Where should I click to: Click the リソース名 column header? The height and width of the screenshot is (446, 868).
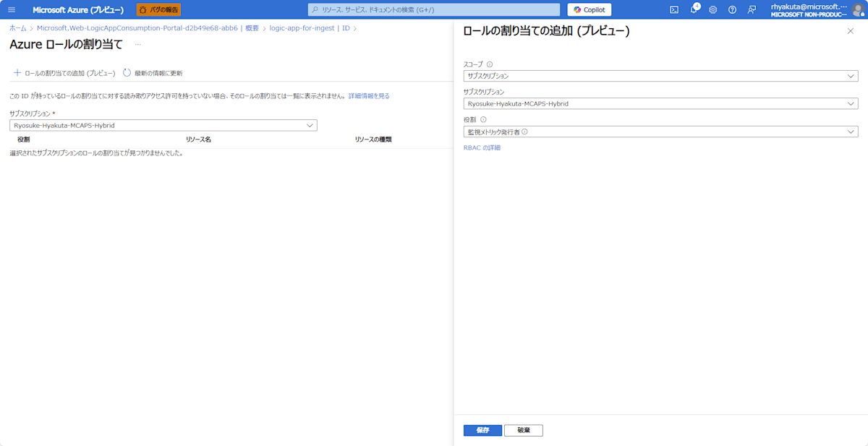coord(198,139)
